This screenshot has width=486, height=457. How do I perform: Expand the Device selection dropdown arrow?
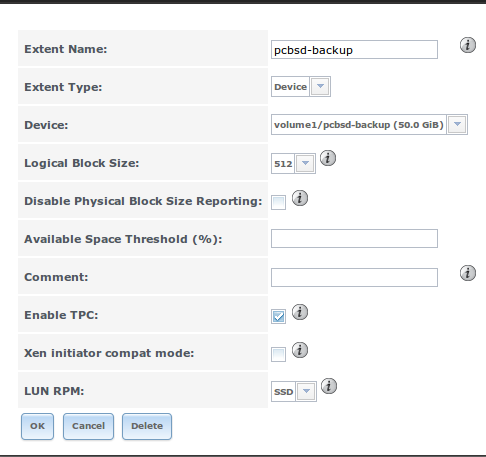pyautogui.click(x=457, y=124)
